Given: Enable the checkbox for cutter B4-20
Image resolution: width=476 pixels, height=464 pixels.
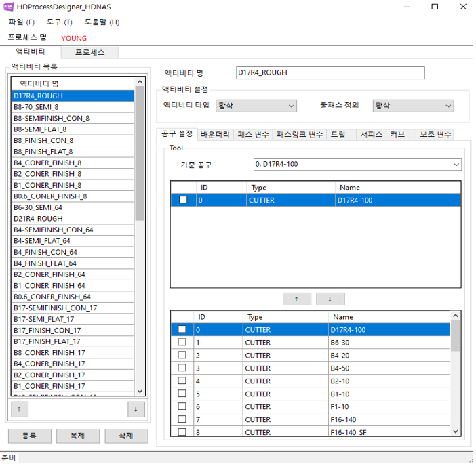Looking at the screenshot, I should click(x=182, y=354).
